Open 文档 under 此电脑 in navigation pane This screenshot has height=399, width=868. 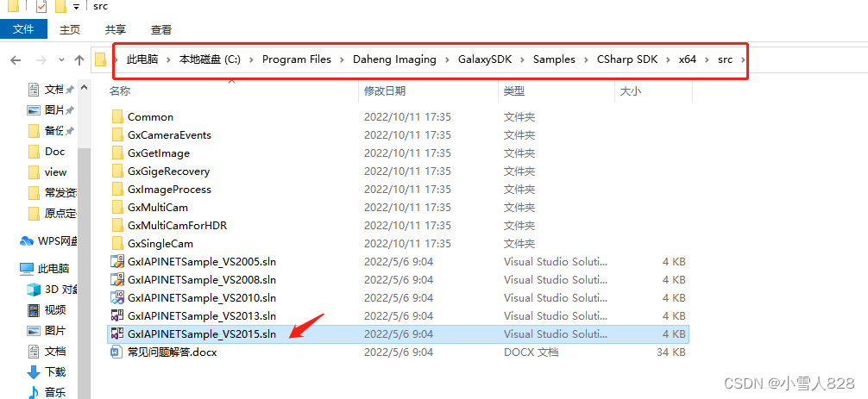[x=47, y=351]
